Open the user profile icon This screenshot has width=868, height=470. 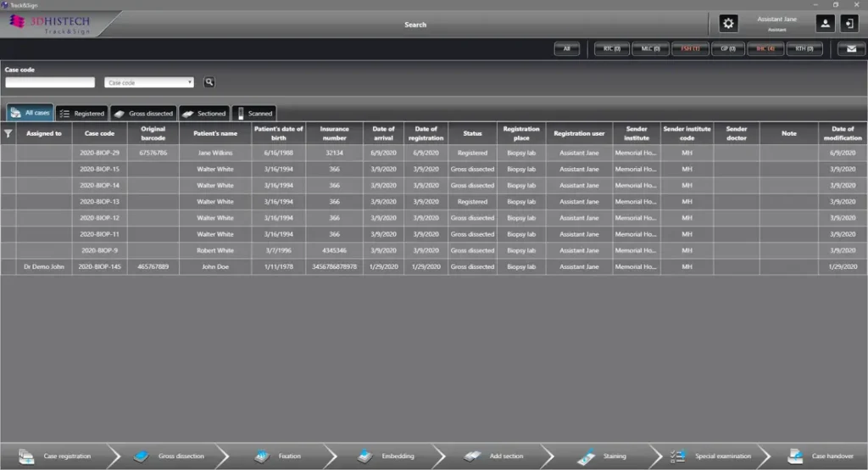coord(825,23)
